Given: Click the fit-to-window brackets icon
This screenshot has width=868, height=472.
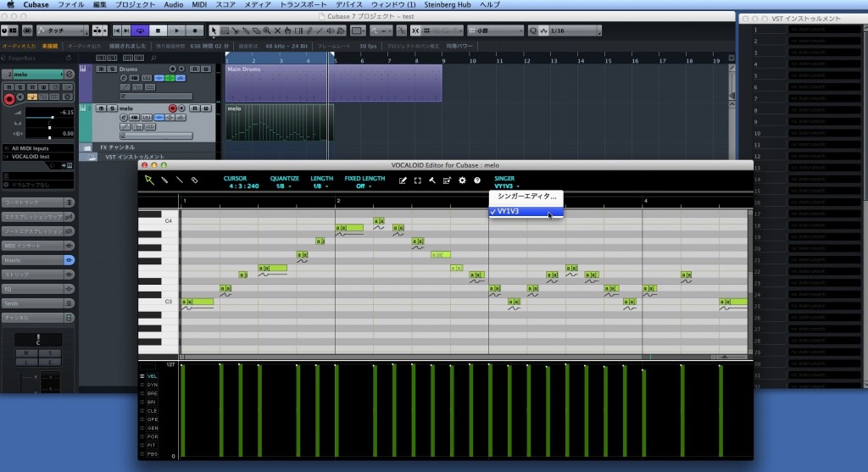Looking at the screenshot, I should click(x=417, y=180).
